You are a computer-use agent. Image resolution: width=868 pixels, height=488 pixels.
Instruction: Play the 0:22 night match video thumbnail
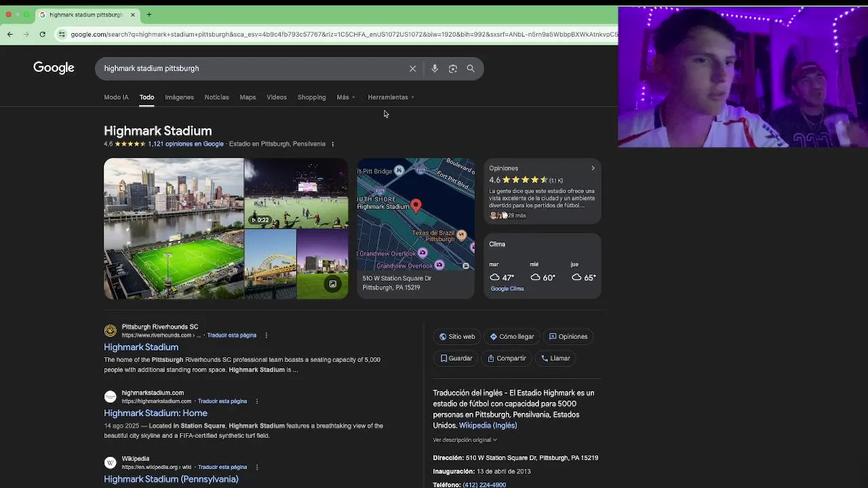click(x=296, y=193)
